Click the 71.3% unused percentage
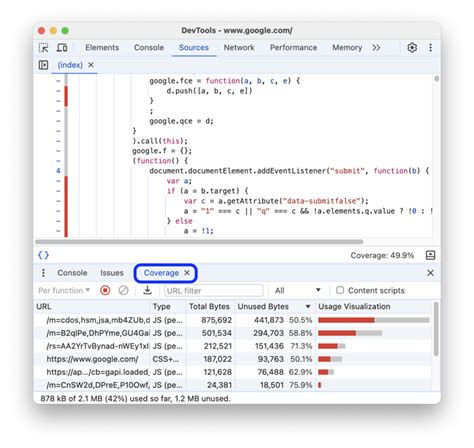This screenshot has height=448, width=474. (x=301, y=346)
